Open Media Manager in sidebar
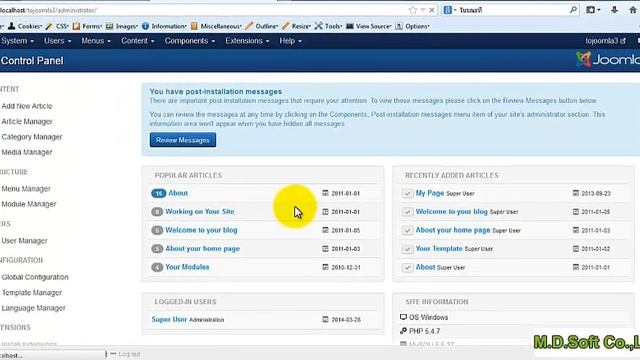The image size is (640, 360). click(x=27, y=152)
